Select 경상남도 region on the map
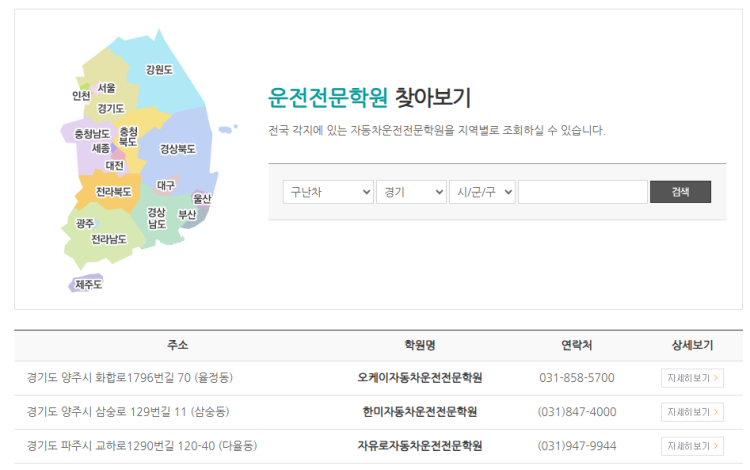 [x=156, y=218]
